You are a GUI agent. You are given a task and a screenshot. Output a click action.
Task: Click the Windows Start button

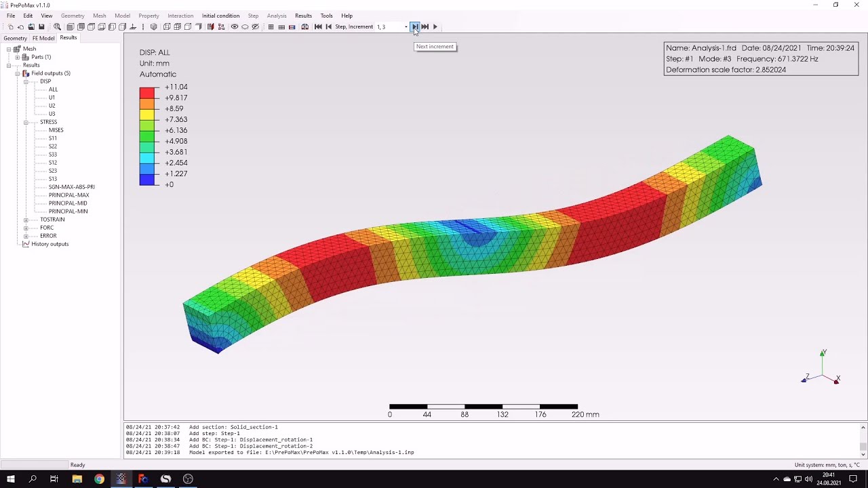pyautogui.click(x=11, y=479)
